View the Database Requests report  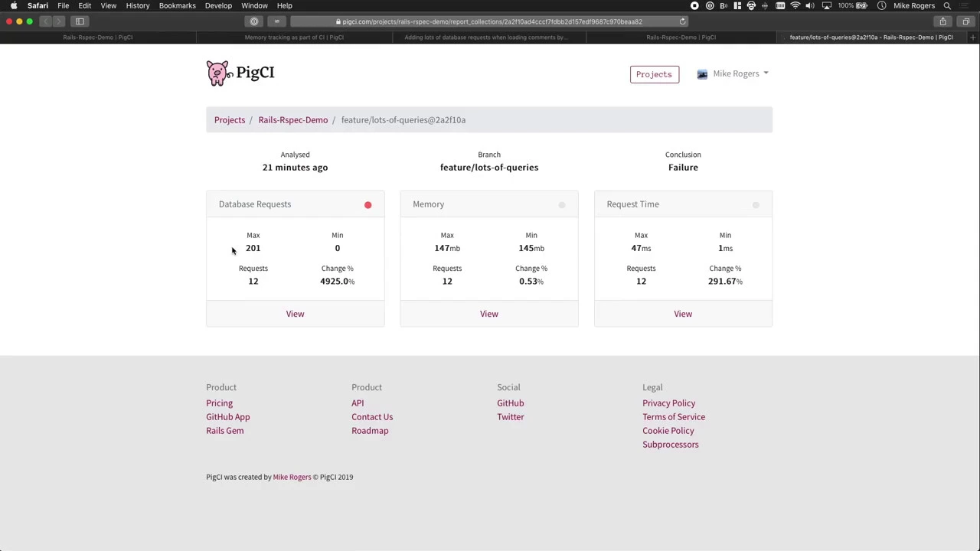click(x=295, y=314)
